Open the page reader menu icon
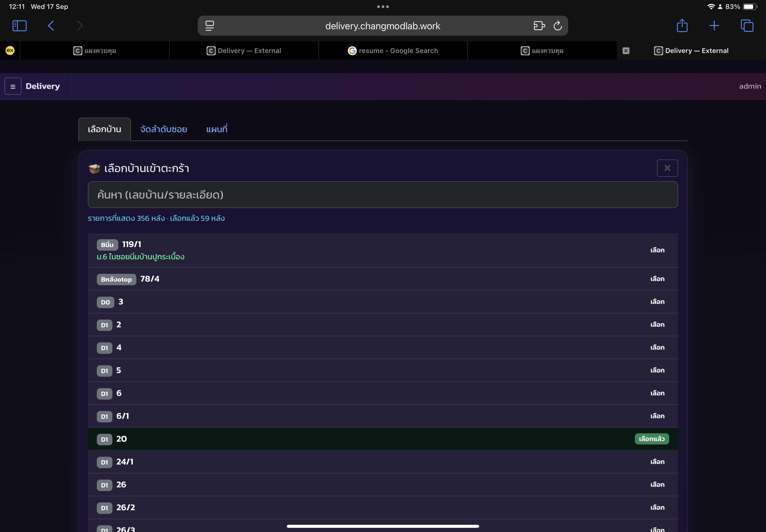Viewport: 766px width, 532px height. pyautogui.click(x=210, y=26)
